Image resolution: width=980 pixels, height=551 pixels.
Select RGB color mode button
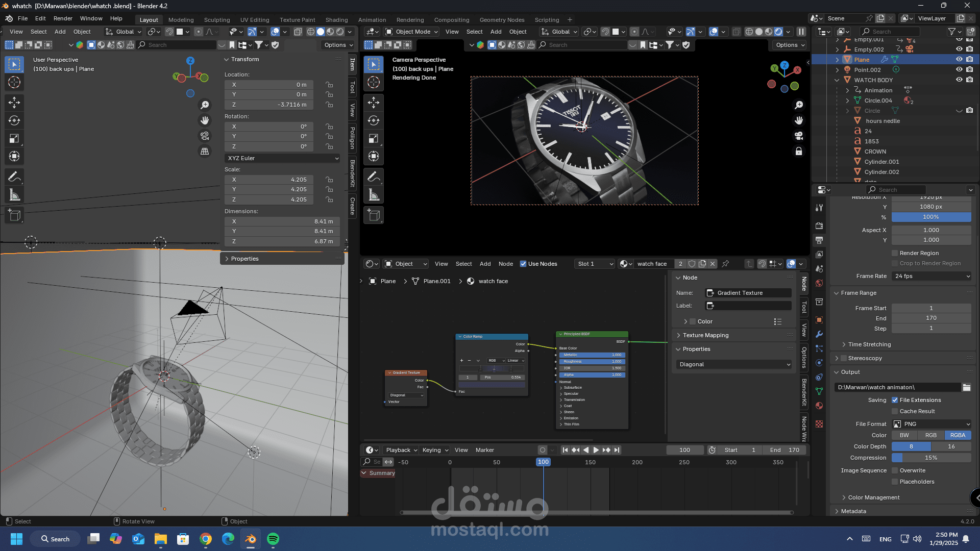(x=931, y=435)
